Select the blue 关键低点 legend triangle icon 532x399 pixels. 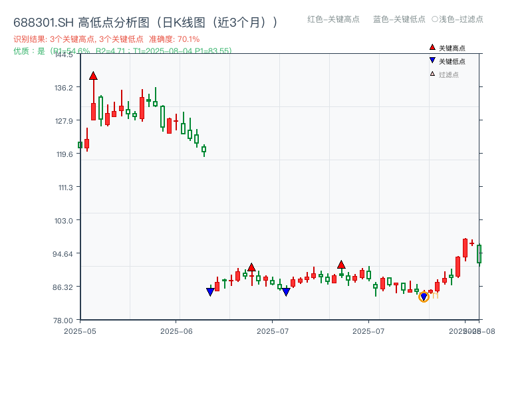tap(432, 60)
